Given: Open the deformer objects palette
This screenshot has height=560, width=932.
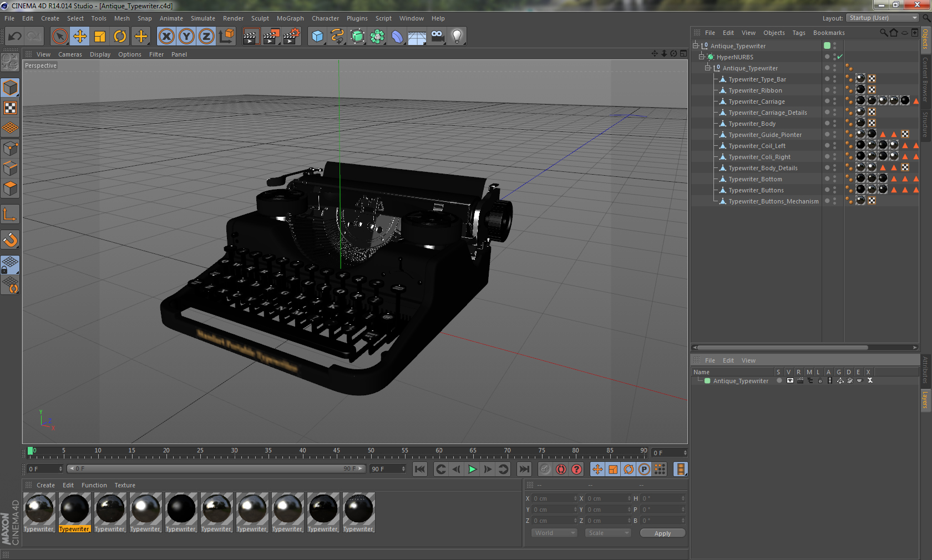Looking at the screenshot, I should coord(397,37).
